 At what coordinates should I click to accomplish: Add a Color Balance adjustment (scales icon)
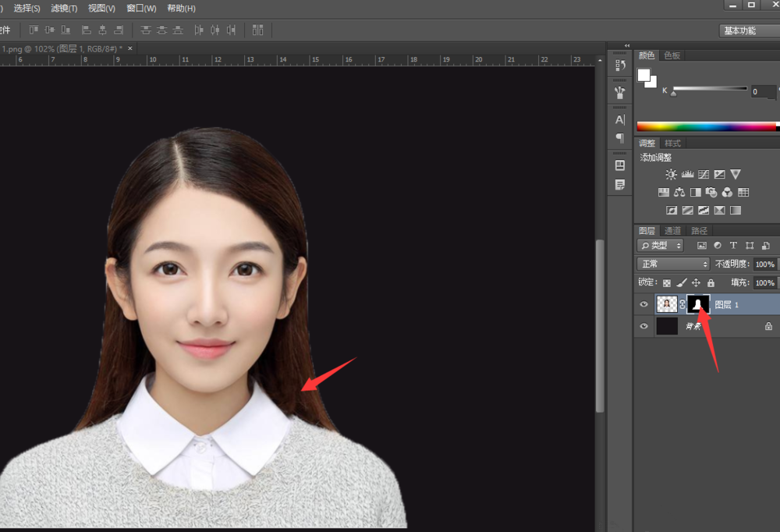(x=679, y=192)
